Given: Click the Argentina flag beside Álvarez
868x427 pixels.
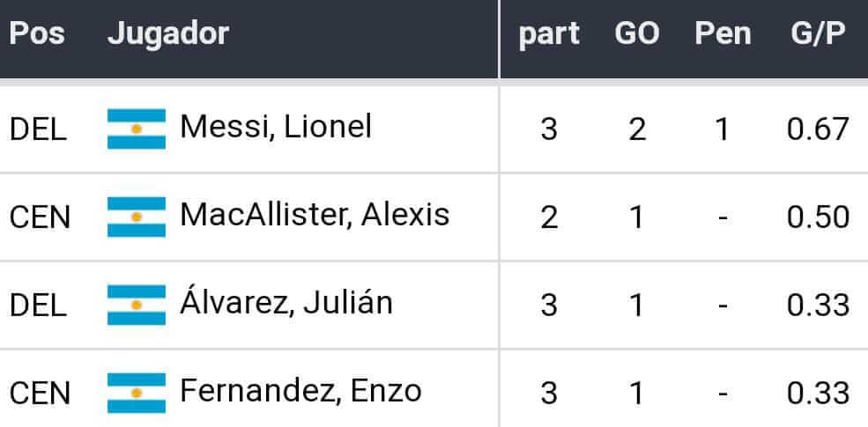Looking at the screenshot, I should point(137,305).
